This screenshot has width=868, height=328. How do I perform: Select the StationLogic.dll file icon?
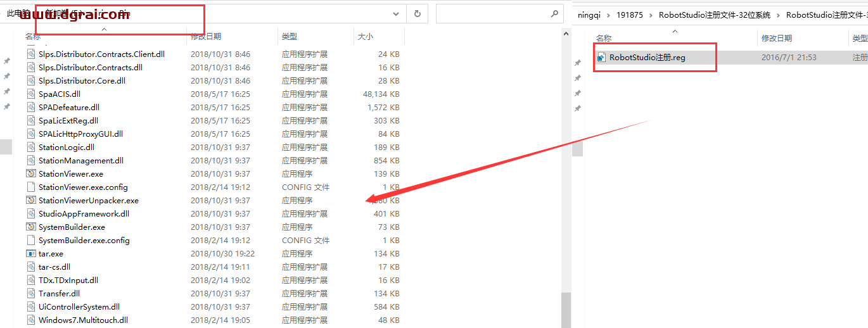tap(31, 148)
